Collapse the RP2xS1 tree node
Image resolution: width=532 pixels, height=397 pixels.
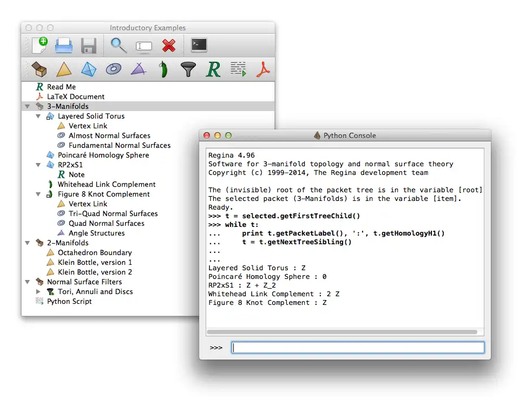point(38,165)
